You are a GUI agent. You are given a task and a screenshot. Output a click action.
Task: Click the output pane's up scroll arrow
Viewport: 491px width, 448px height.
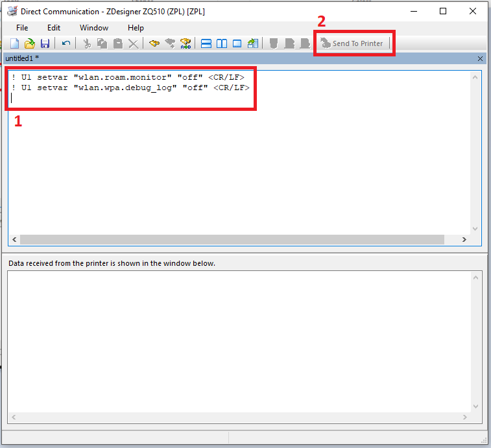click(475, 277)
